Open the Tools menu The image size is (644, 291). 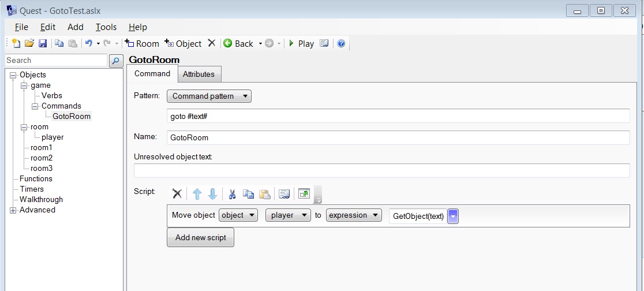point(106,27)
